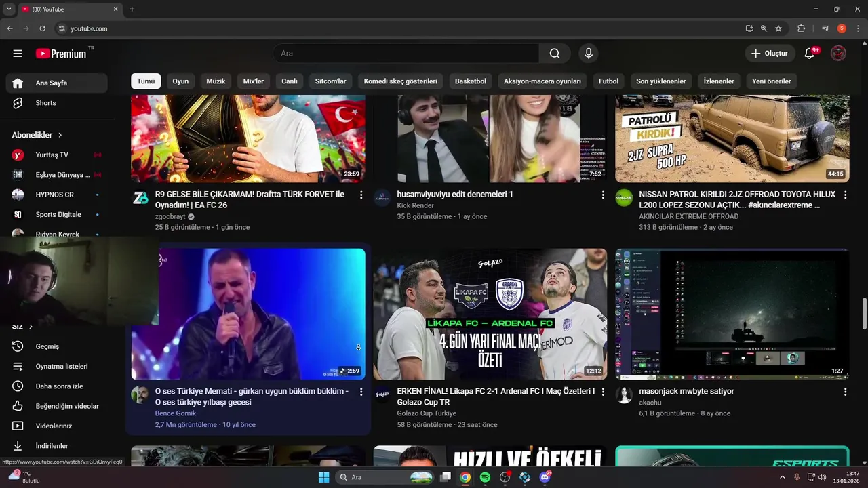868x488 pixels.
Task: Open options for R9 GELSE BİLE ÇIKARMAM video
Action: coord(361,195)
